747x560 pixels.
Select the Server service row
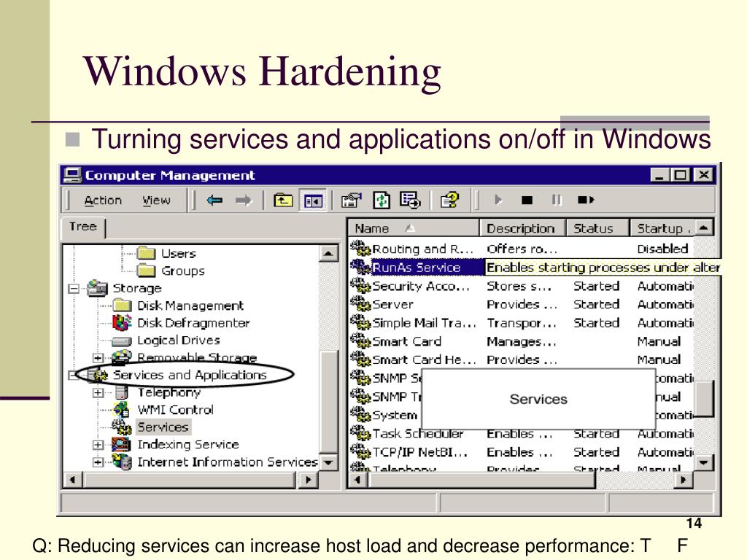(x=521, y=304)
